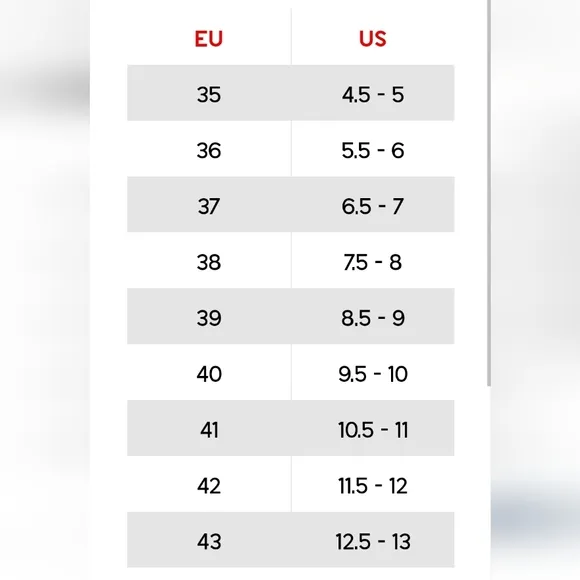580x580 pixels.
Task: Select US size 4.5 - 5 cell
Action: 372,94
